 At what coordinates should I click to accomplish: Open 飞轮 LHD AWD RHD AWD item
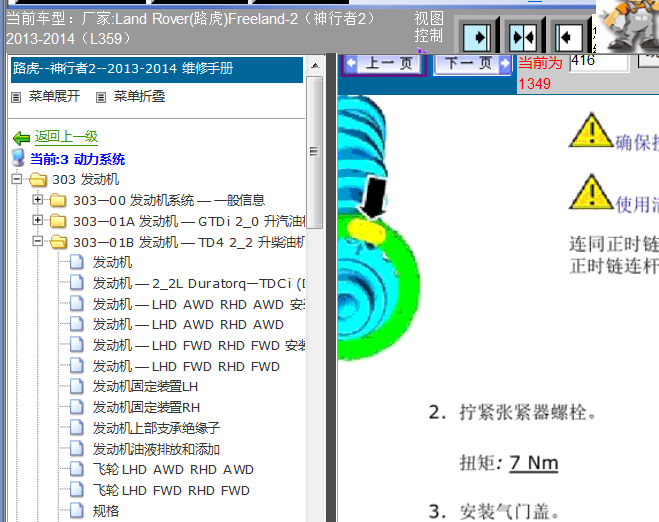[x=173, y=469]
